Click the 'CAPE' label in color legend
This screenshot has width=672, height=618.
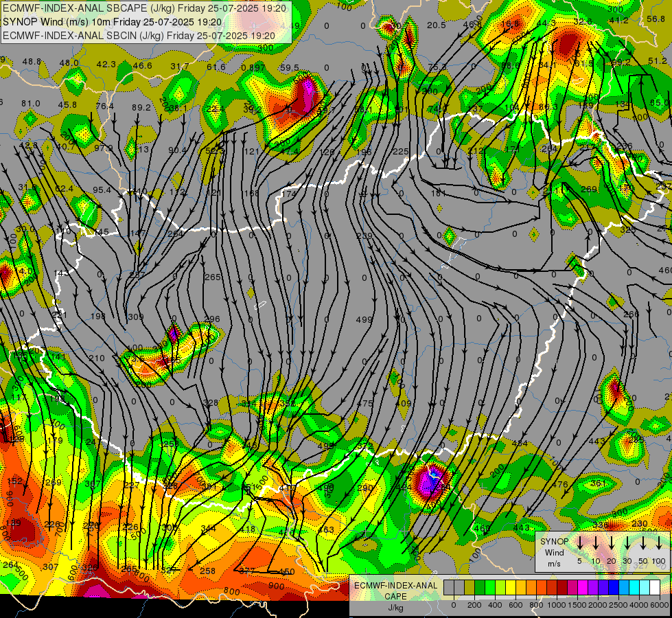point(395,597)
